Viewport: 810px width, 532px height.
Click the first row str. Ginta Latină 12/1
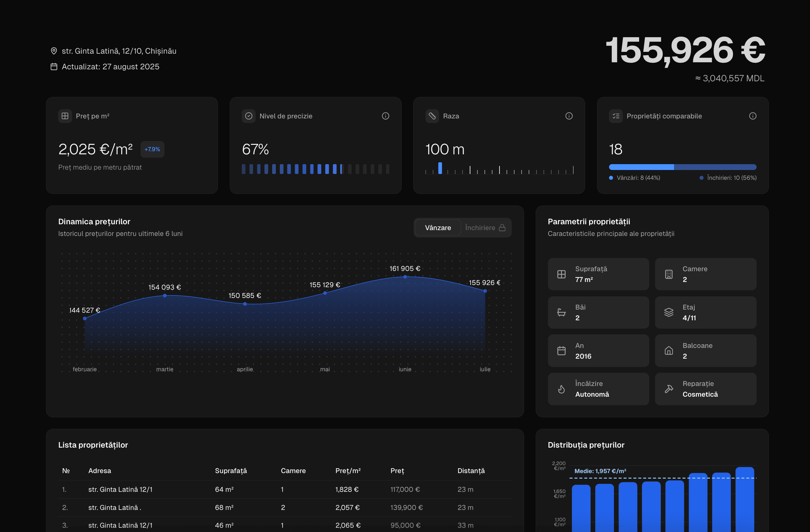(x=120, y=489)
